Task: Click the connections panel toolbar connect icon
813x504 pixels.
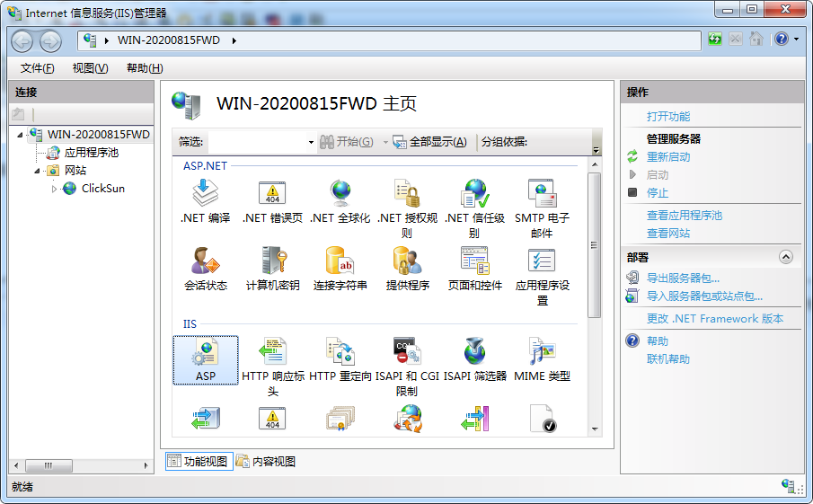Action: pyautogui.click(x=19, y=113)
